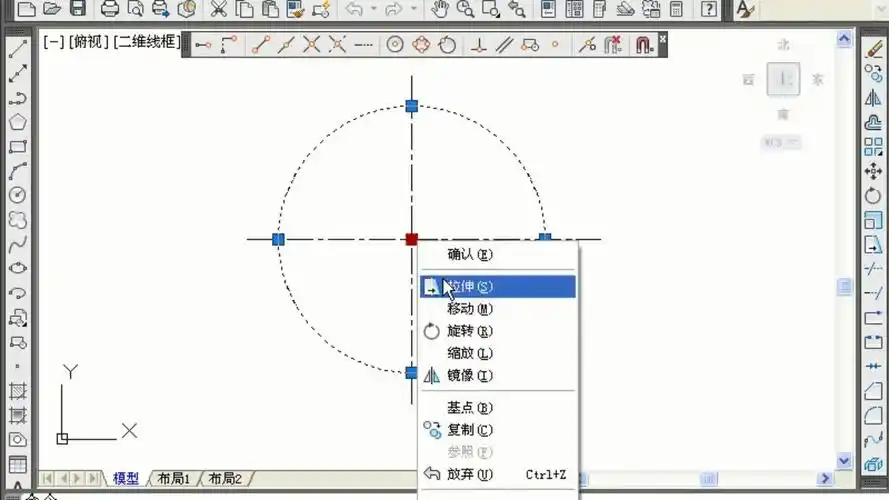Open Print Preview icon
This screenshot has height=500, width=889.
pos(136,9)
